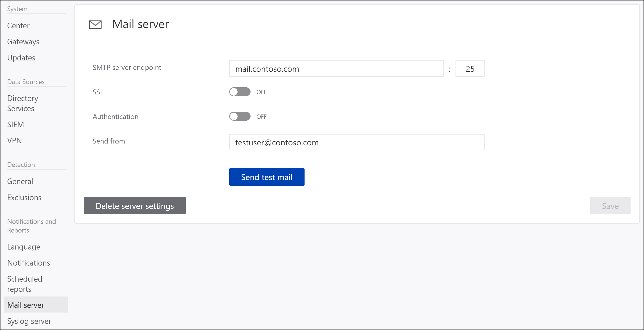Edit the SMTP server port number field
This screenshot has width=644, height=330.
(470, 69)
